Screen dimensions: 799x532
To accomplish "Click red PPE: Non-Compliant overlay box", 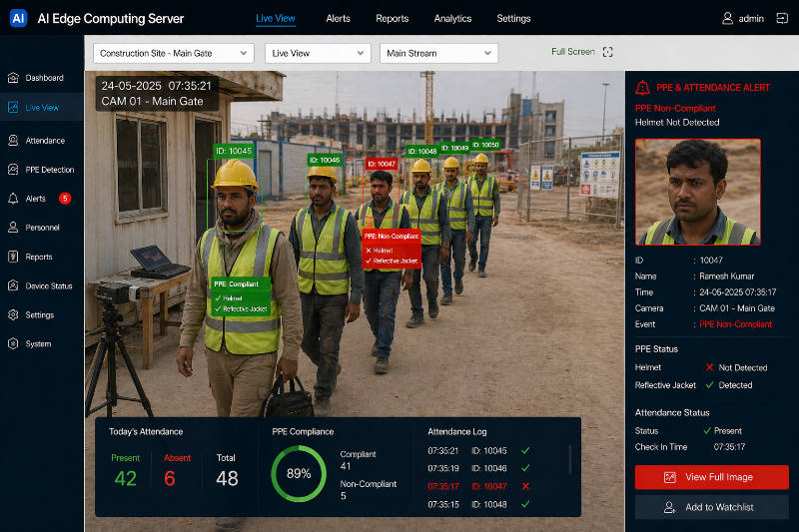I will pos(392,249).
